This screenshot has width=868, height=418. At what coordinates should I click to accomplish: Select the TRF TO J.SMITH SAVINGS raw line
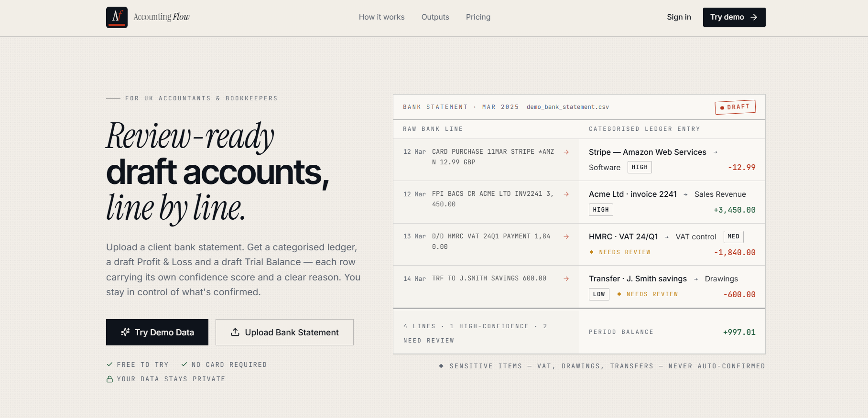tap(489, 279)
